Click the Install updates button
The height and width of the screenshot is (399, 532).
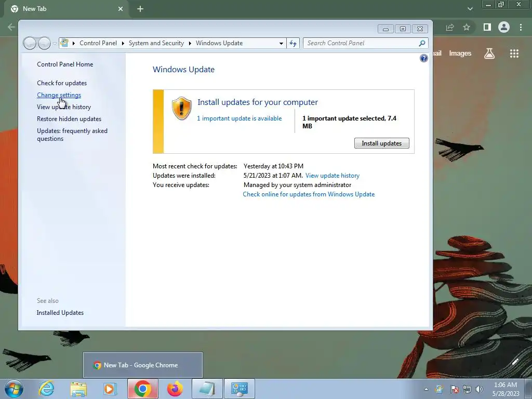382,143
